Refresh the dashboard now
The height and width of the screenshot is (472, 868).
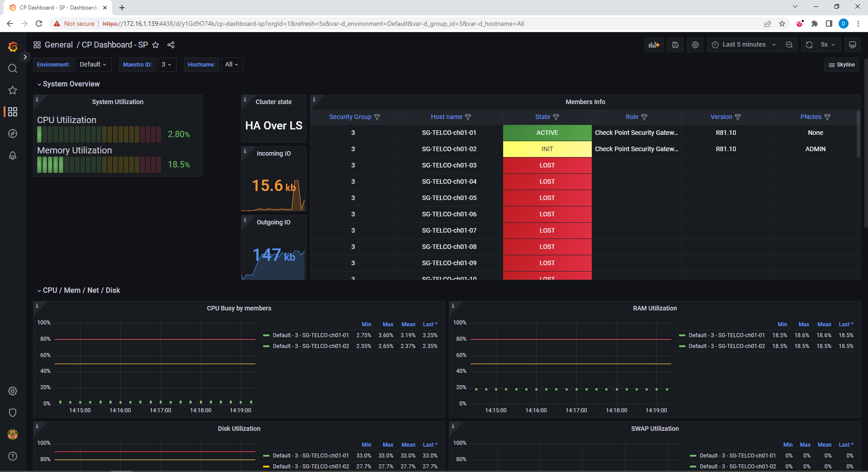pos(809,45)
